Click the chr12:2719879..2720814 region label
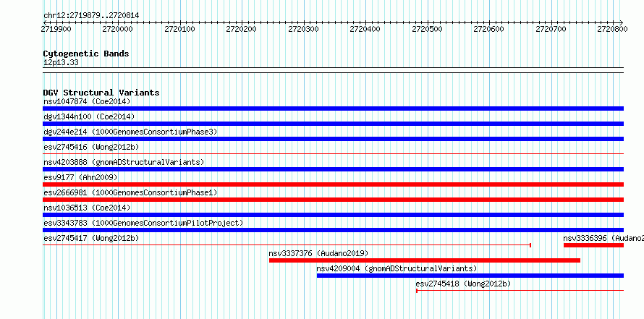This screenshot has width=644, height=319. pyautogui.click(x=91, y=16)
